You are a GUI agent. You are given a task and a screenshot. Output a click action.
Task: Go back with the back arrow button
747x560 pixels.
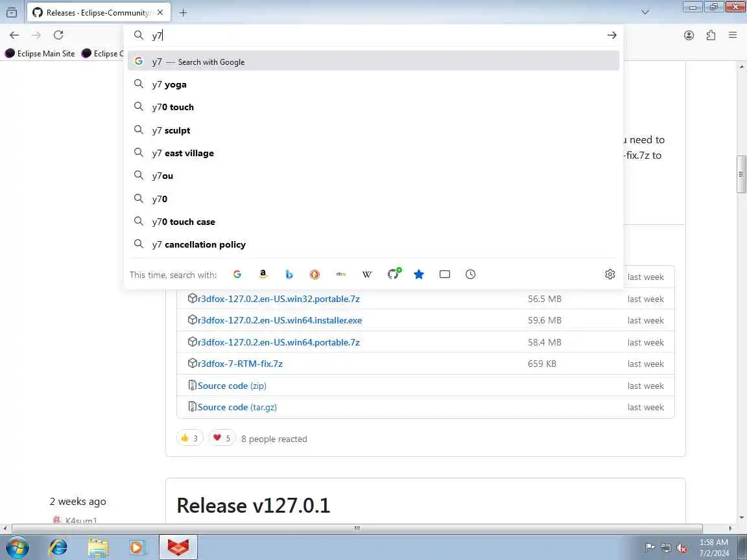14,35
